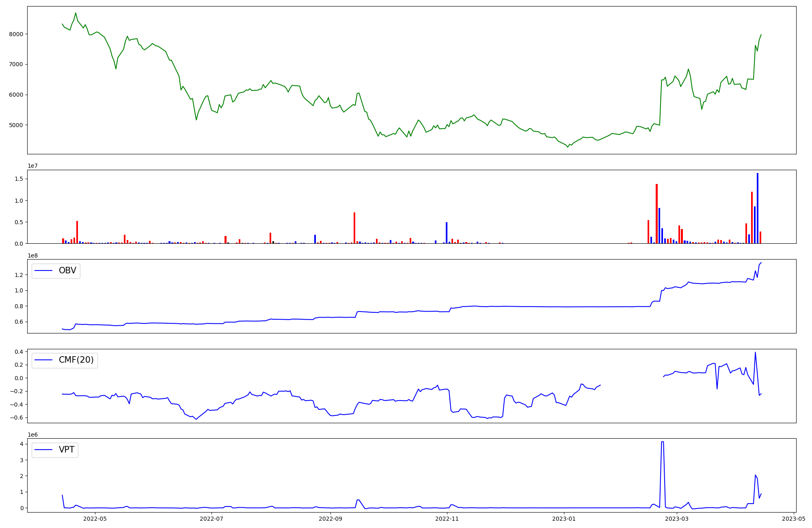Click the tallest blue volume bar

coord(758,208)
